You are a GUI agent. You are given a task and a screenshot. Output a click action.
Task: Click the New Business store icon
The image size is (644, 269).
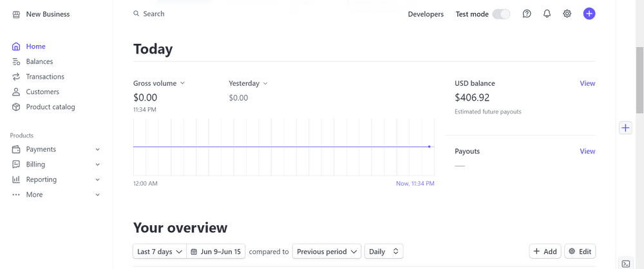(16, 14)
